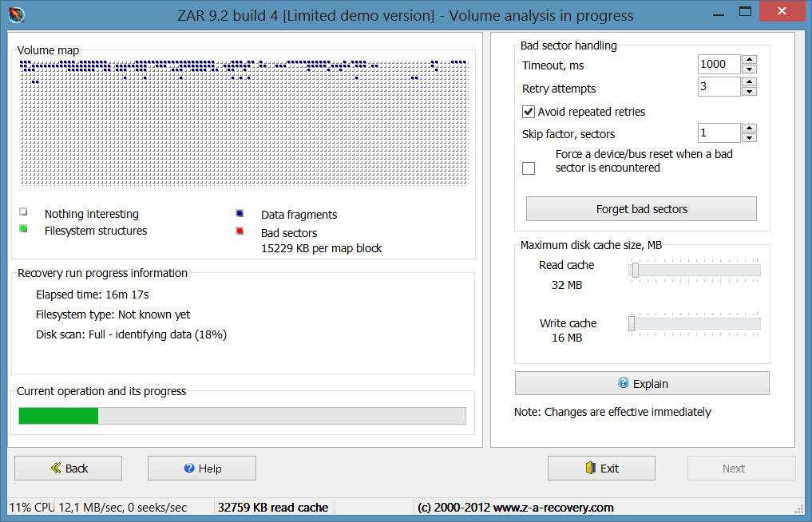Minimize the ZAR window
The height and width of the screenshot is (522, 812).
point(719,14)
